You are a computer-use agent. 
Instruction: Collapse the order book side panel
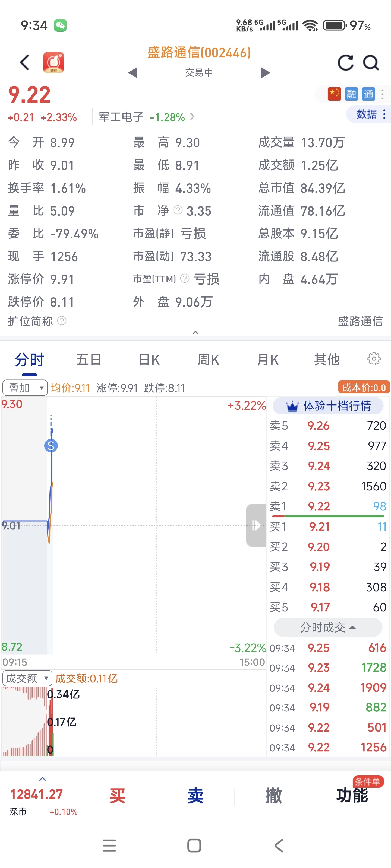pos(256,525)
